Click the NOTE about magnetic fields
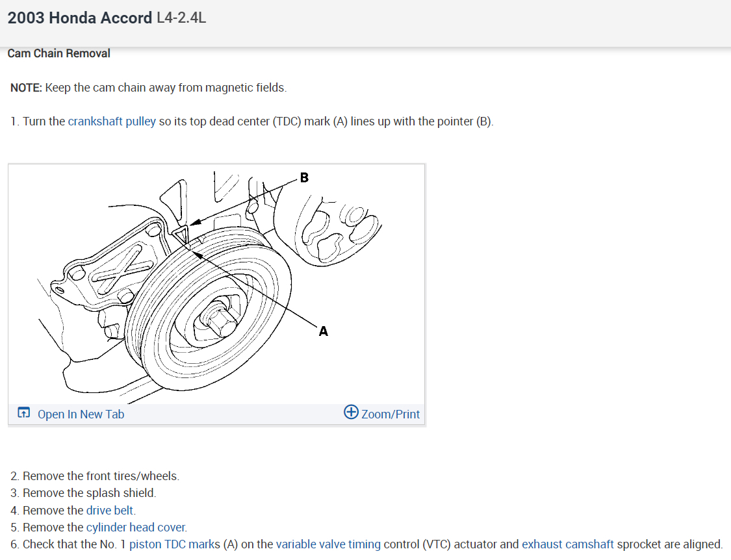Screen dimensions: 731x560 pyautogui.click(x=148, y=88)
